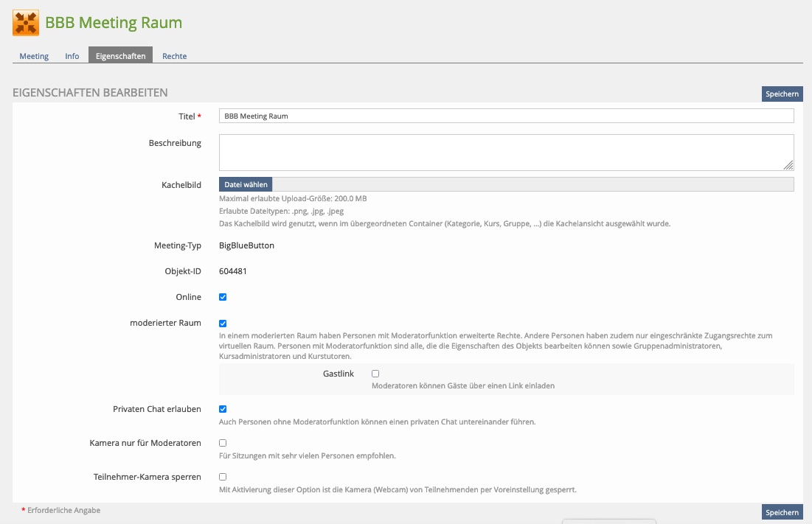Switch to the Meeting tab
Viewport: 812px width, 524px height.
(34, 56)
